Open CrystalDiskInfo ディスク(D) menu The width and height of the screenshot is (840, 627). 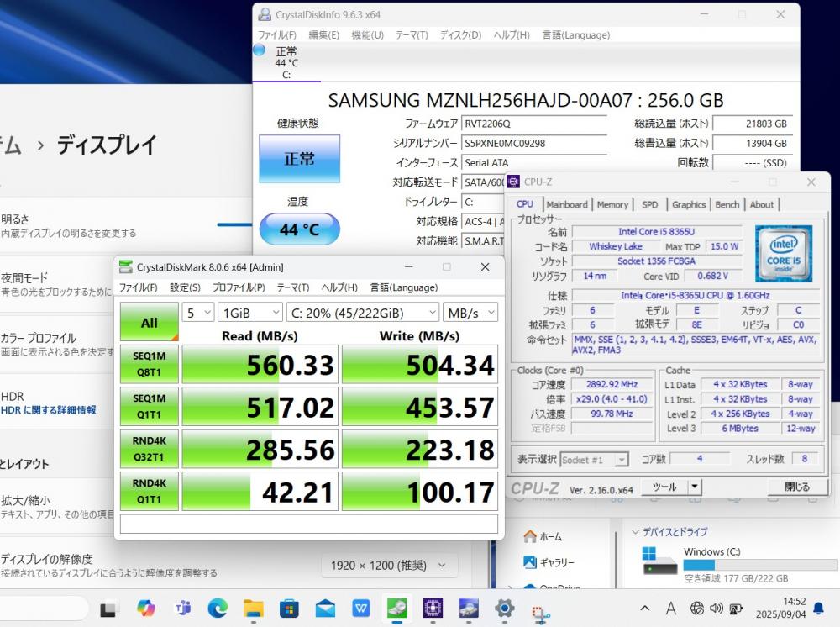point(460,34)
